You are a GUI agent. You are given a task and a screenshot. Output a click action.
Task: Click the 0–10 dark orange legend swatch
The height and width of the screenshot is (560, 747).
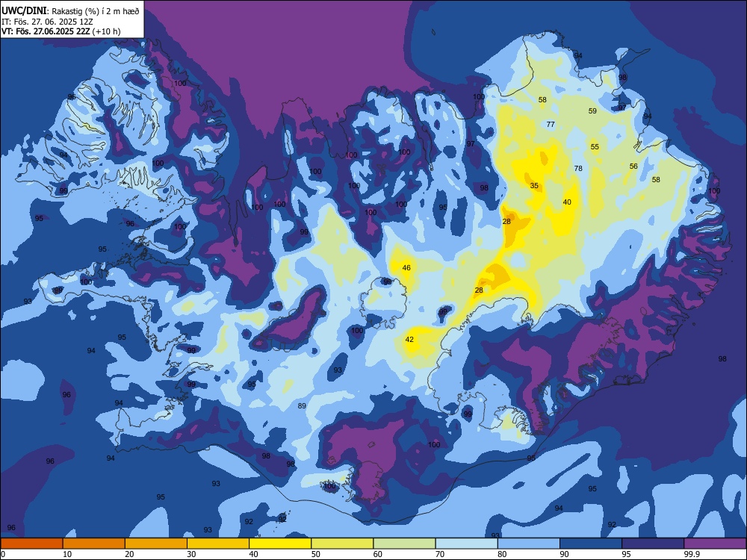click(31, 544)
